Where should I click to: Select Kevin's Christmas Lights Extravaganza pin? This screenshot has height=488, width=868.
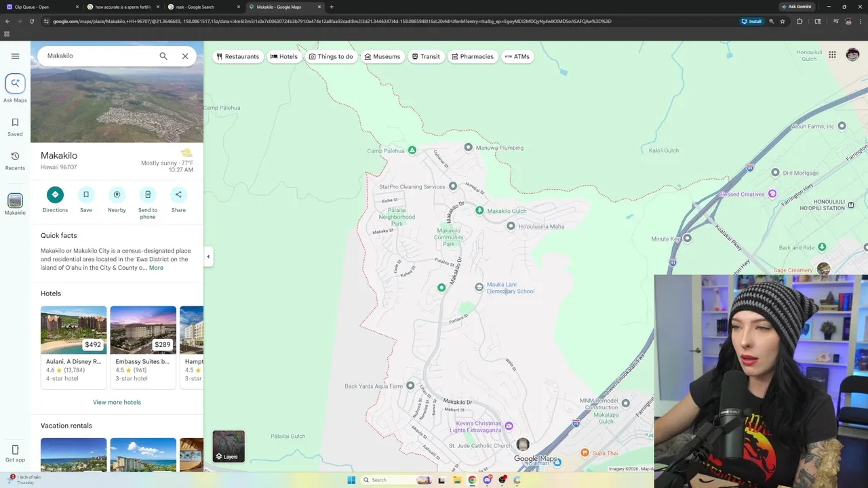point(509,426)
